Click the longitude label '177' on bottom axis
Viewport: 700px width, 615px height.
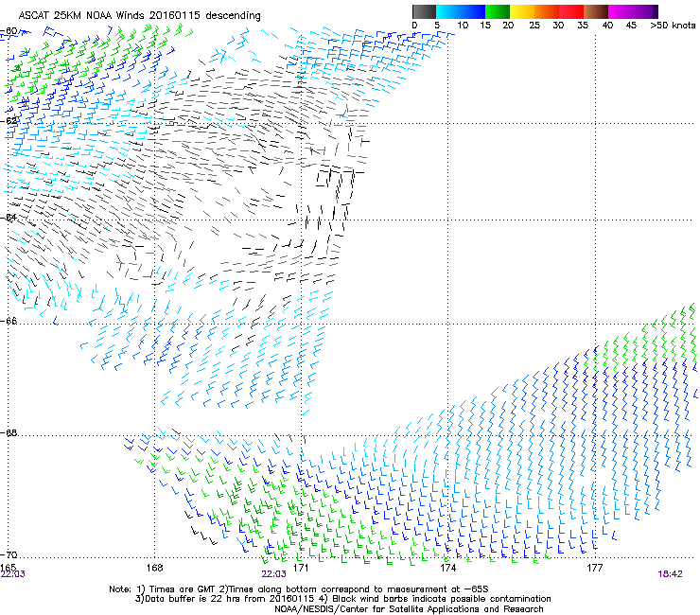tap(595, 568)
